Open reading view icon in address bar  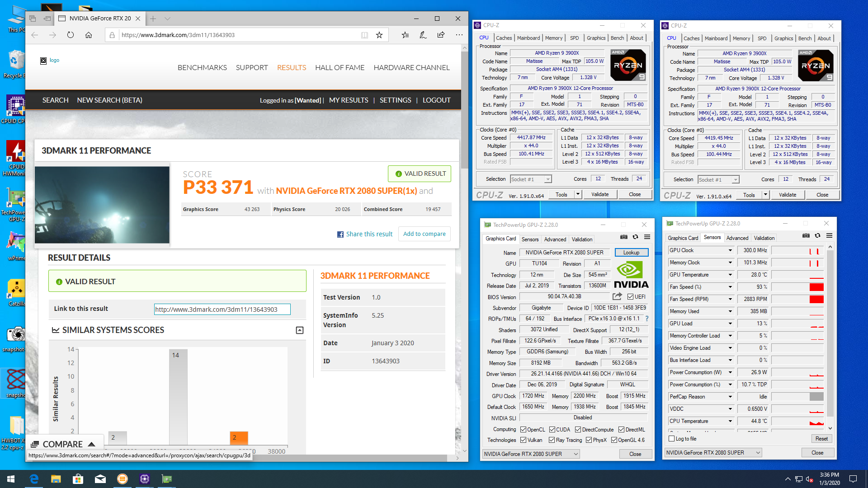[364, 35]
